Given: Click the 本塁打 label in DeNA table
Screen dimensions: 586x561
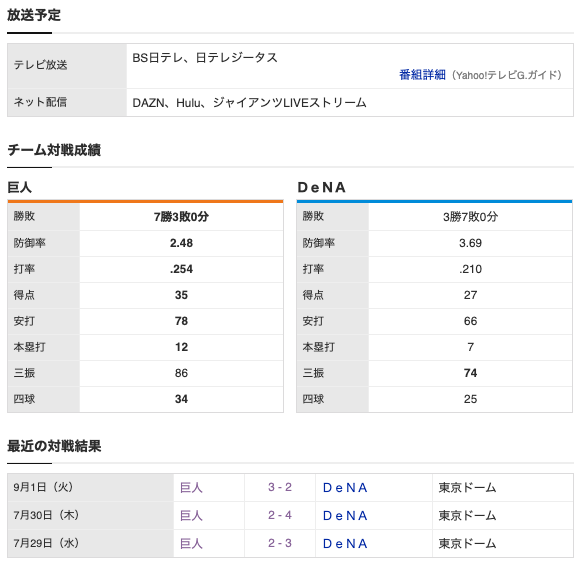Looking at the screenshot, I should click(x=318, y=347).
